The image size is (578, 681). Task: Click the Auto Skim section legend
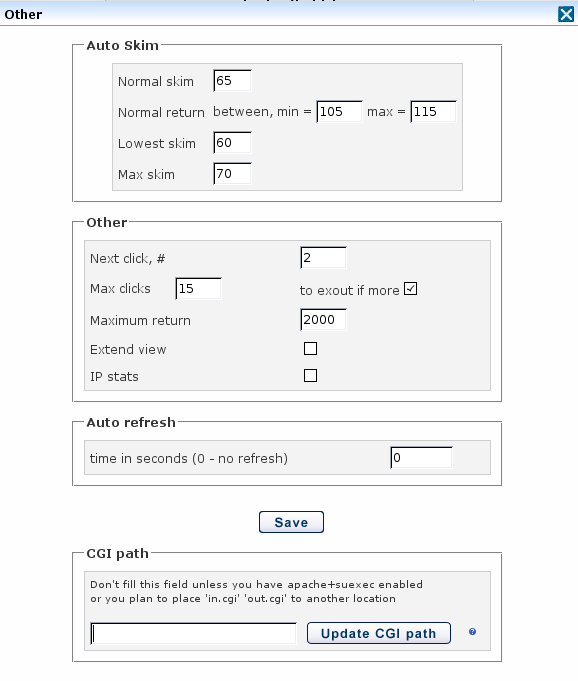(x=122, y=45)
